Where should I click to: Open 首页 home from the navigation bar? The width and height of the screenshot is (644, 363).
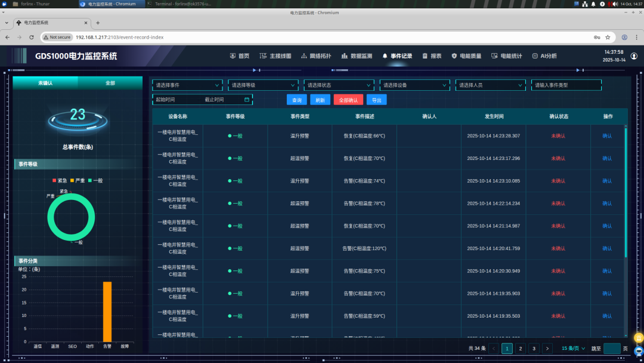click(240, 56)
